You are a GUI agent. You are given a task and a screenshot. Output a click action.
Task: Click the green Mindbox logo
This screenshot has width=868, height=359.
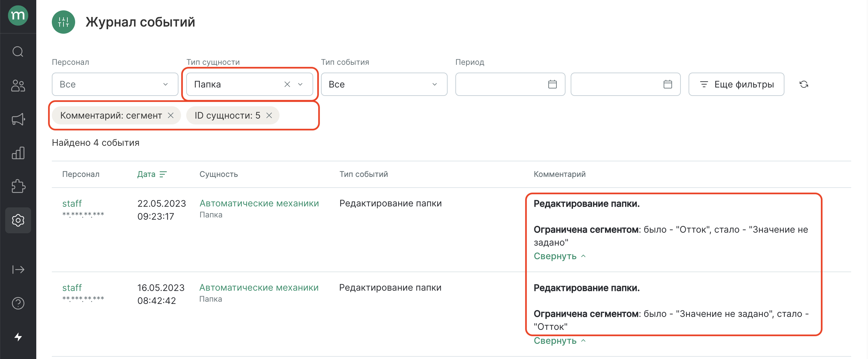(x=18, y=16)
